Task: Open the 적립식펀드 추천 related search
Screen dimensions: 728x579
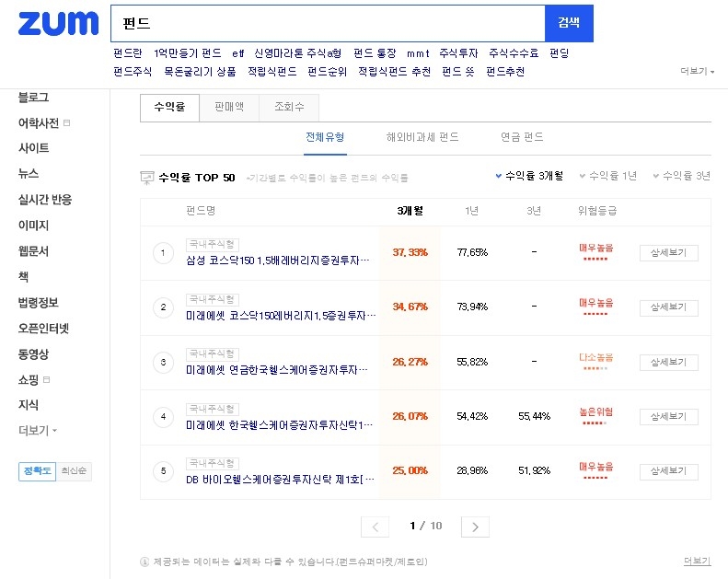Action: click(x=394, y=72)
